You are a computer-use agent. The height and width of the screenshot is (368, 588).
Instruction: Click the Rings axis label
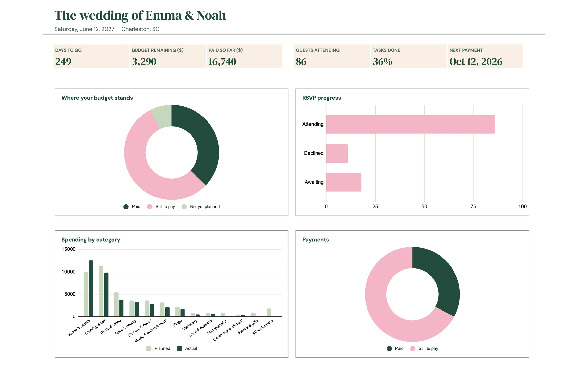177,323
